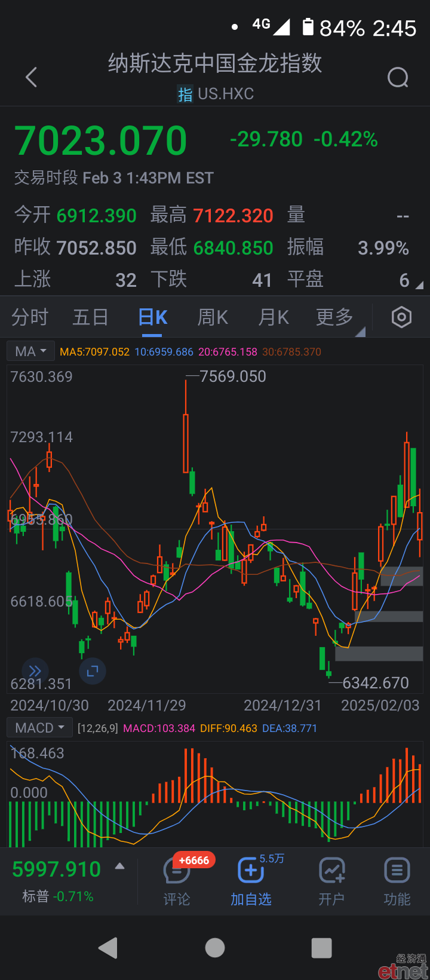Switch to 月K monthly tab
This screenshot has width=430, height=980.
(274, 317)
